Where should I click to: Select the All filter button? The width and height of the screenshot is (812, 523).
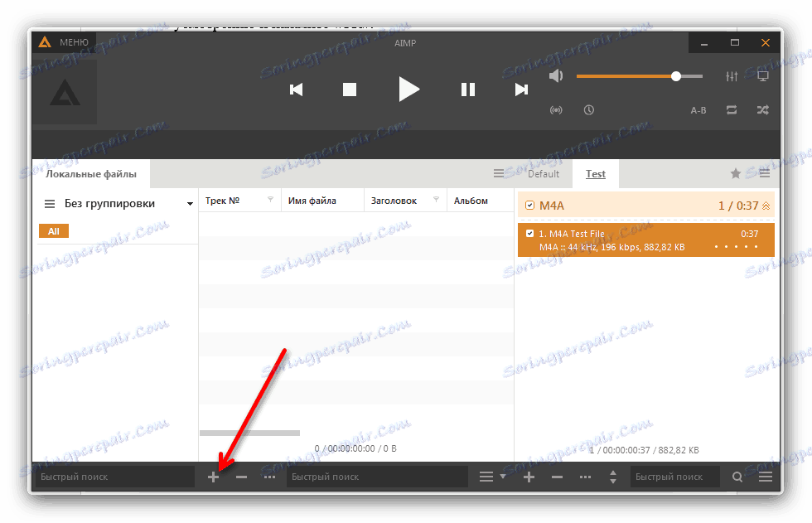tap(54, 231)
